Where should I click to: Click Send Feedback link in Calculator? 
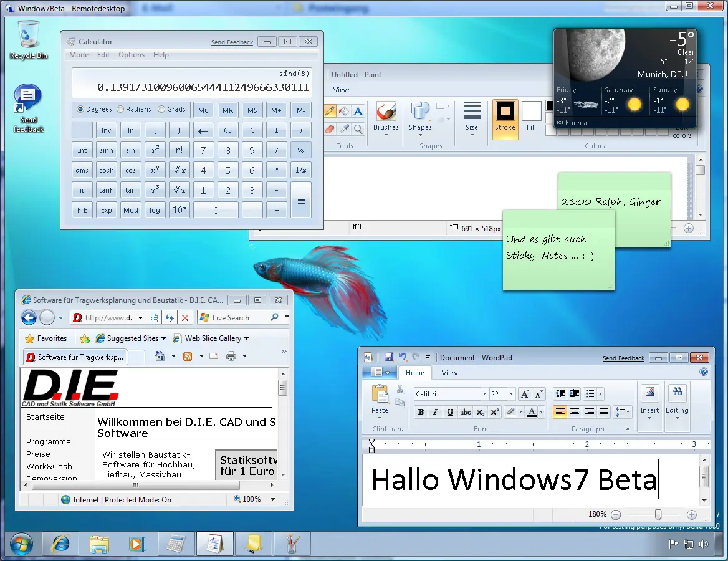232,42
